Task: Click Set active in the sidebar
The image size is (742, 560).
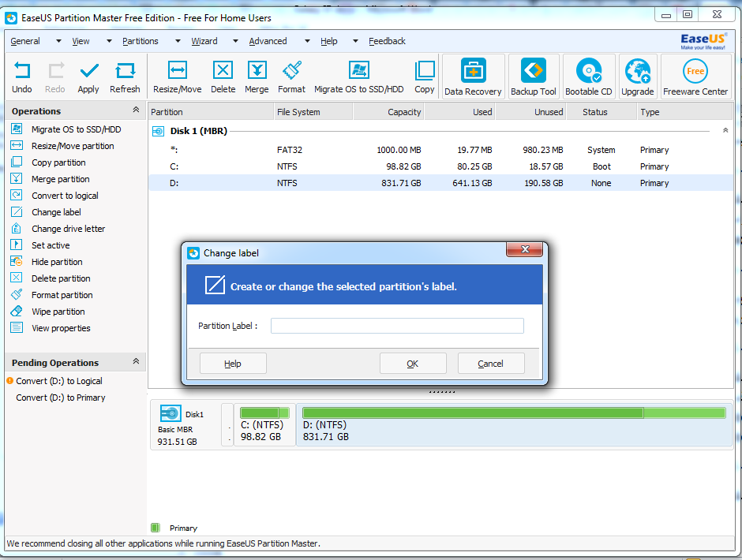Action: (51, 245)
